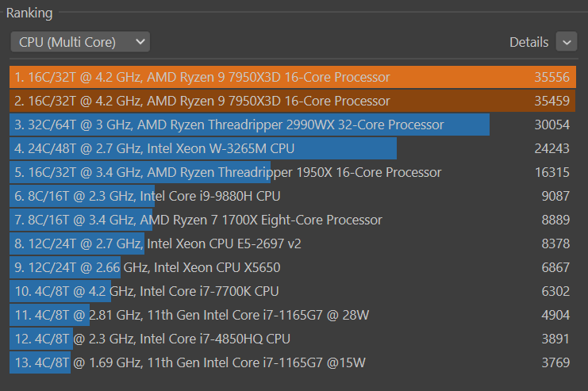Select the i7-1165G7 @ 28W row
This screenshot has height=391, width=588.
pos(192,315)
